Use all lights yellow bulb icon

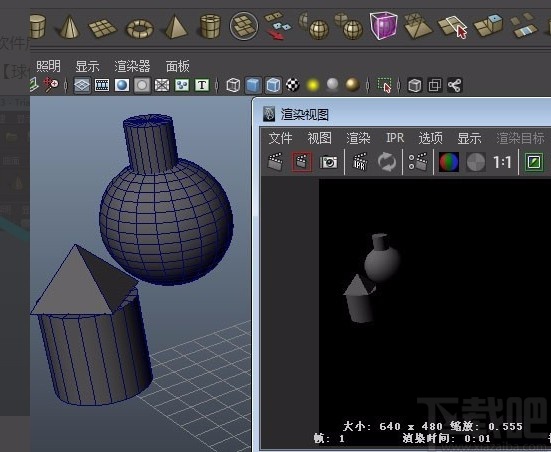313,85
